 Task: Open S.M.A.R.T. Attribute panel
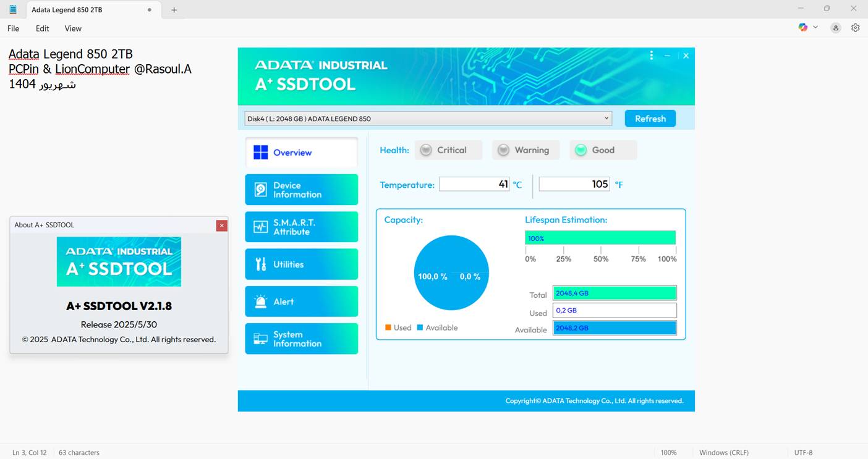coord(301,227)
